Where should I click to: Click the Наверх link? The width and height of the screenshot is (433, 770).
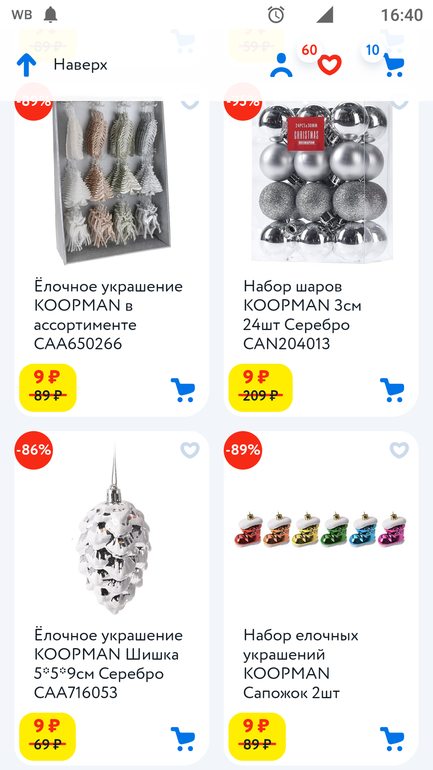click(81, 65)
